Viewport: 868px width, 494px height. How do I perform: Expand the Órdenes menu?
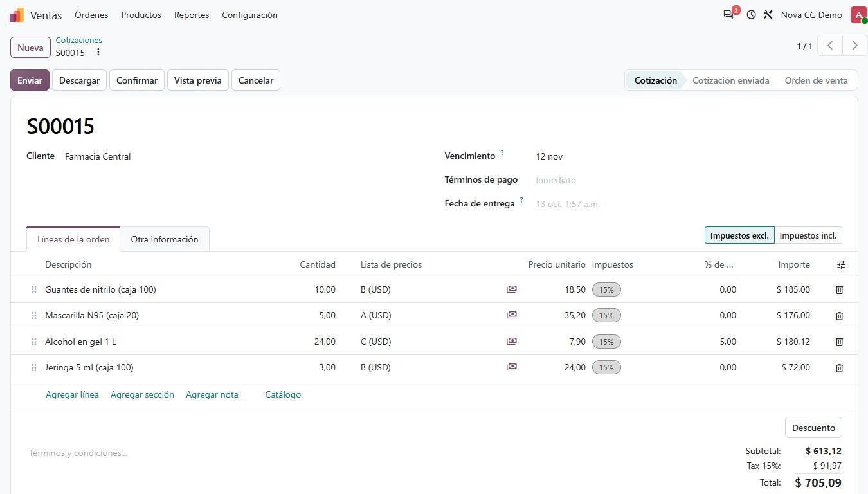(x=91, y=15)
